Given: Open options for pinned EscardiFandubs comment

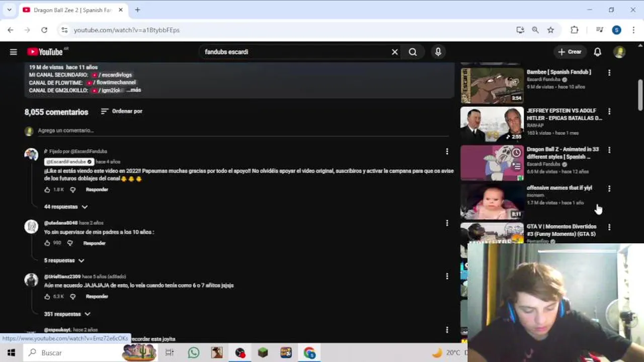Looking at the screenshot, I should [x=447, y=151].
